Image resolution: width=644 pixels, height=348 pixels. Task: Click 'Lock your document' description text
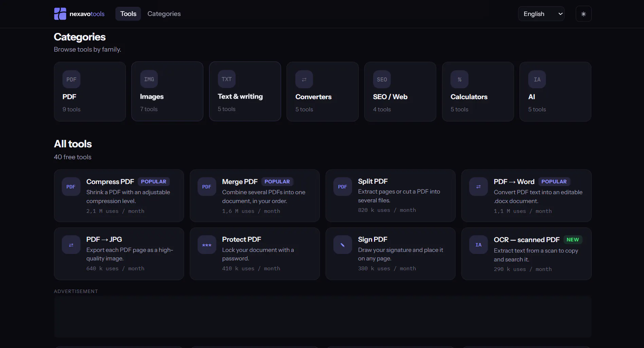click(x=258, y=254)
